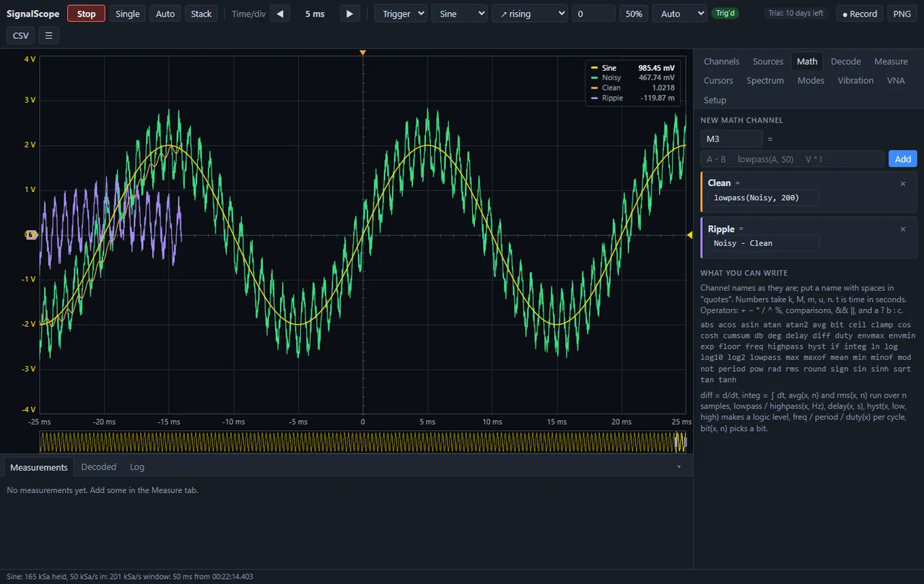Open the hamburger menu icon

[x=48, y=35]
